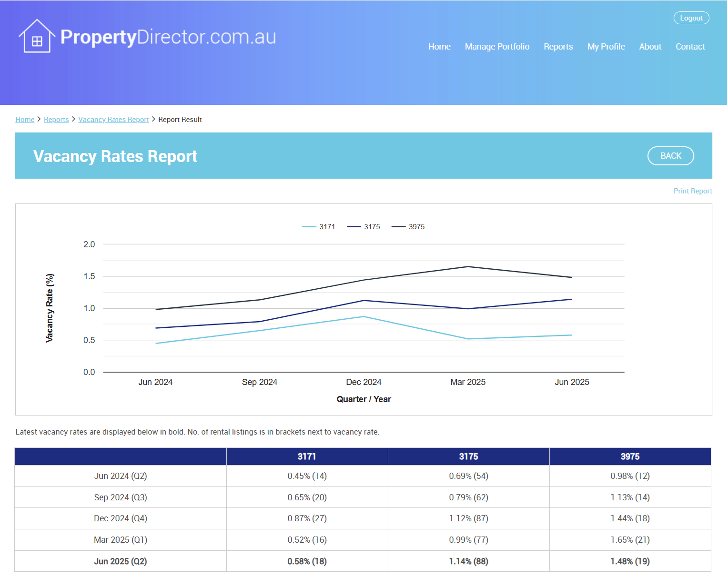Toggle the 3975 series in chart legend
Screen dimensions: 727x588
(x=408, y=227)
